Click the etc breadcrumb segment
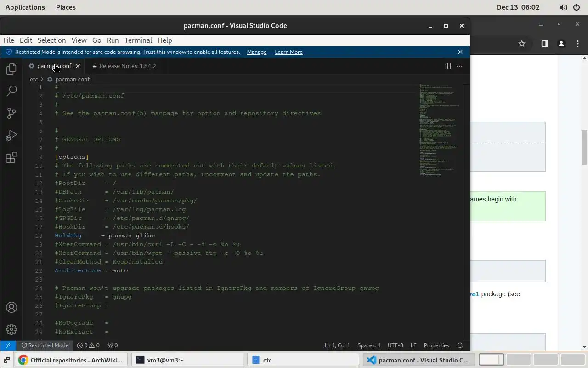588x368 pixels. click(34, 79)
